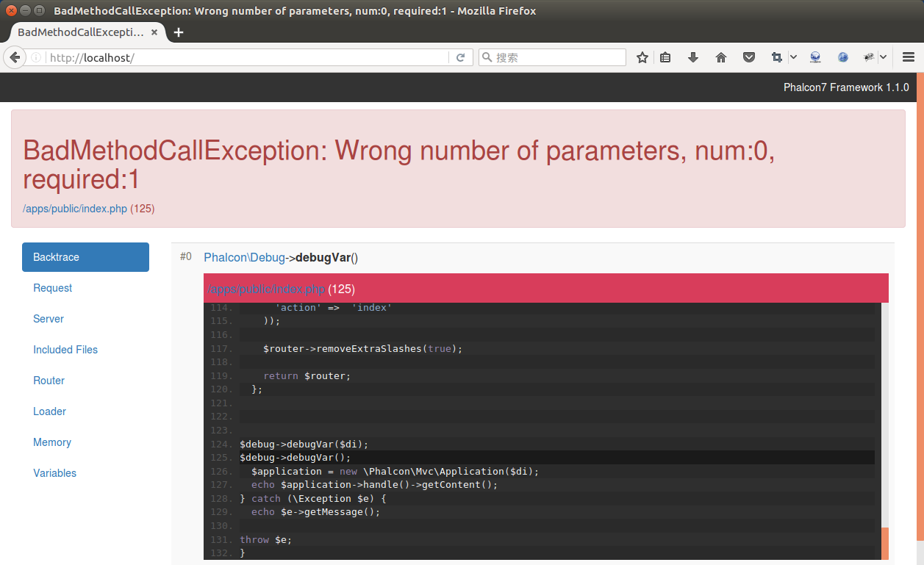The width and height of the screenshot is (924, 565).
Task: Click the bookmark star icon
Action: [x=642, y=57]
